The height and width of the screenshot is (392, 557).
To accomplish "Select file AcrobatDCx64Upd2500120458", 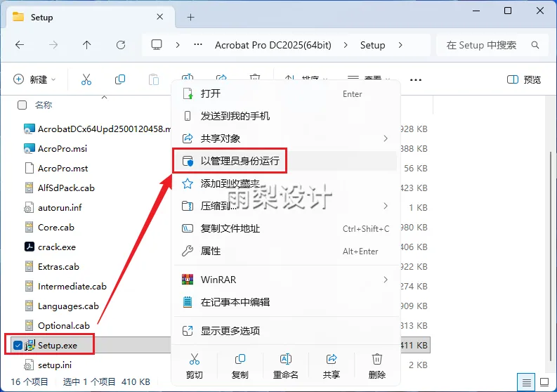I will click(98, 129).
